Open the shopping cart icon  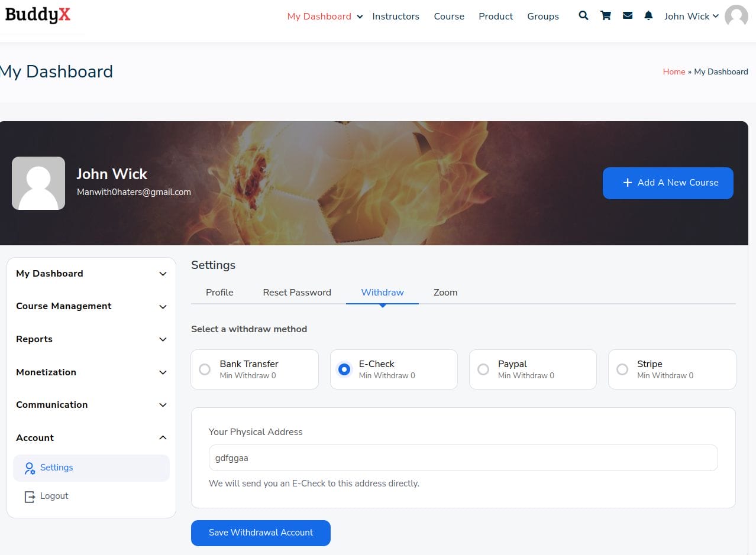click(x=606, y=16)
